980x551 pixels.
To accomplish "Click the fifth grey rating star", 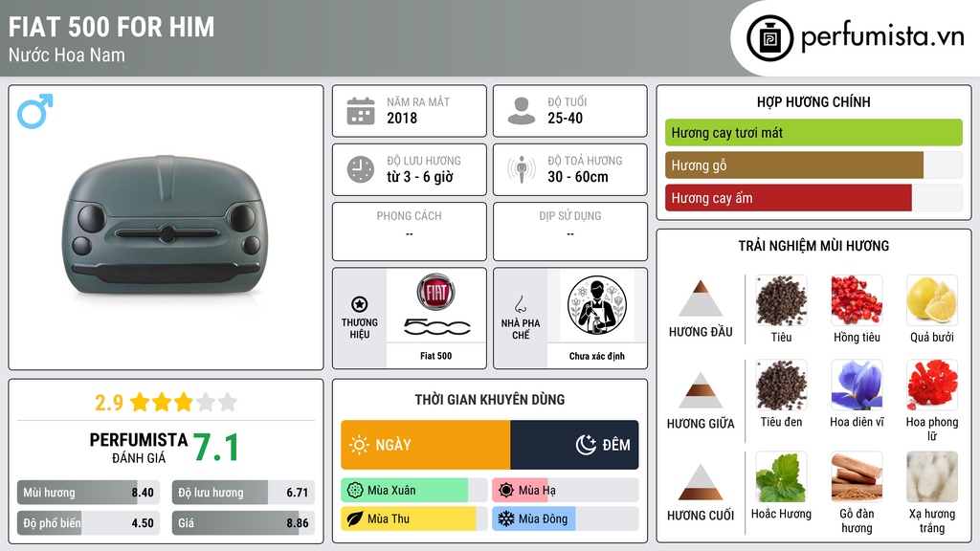I will pos(228,402).
